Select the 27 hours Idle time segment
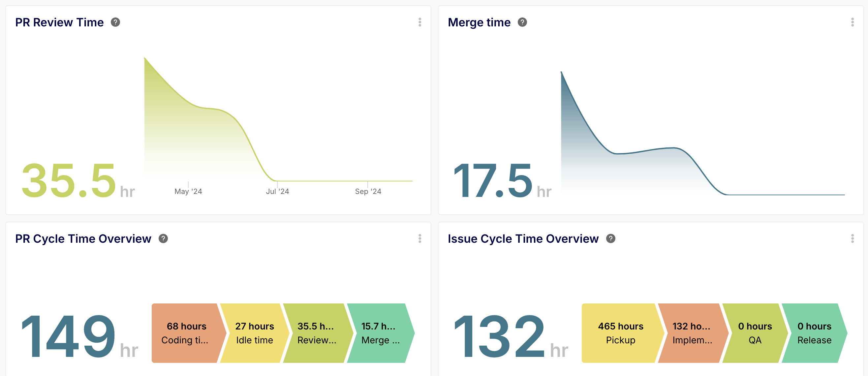The image size is (868, 376). click(x=254, y=333)
